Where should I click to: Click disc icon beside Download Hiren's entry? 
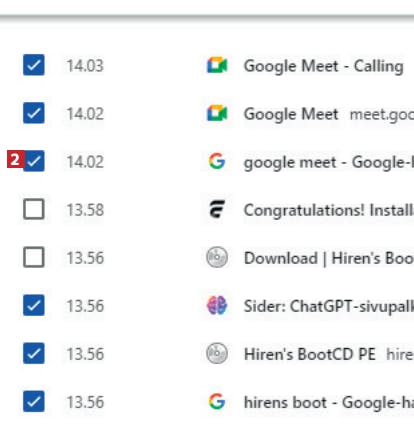pyautogui.click(x=217, y=257)
